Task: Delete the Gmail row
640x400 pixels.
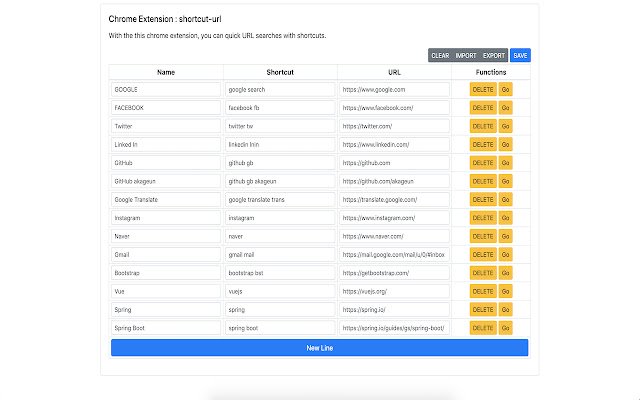Action: (483, 255)
